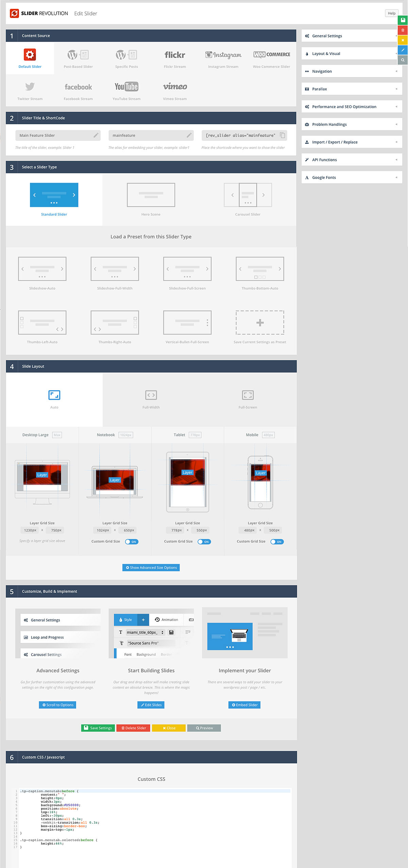Click the green save icon in side toolbar
The height and width of the screenshot is (868, 408).
point(403,20)
